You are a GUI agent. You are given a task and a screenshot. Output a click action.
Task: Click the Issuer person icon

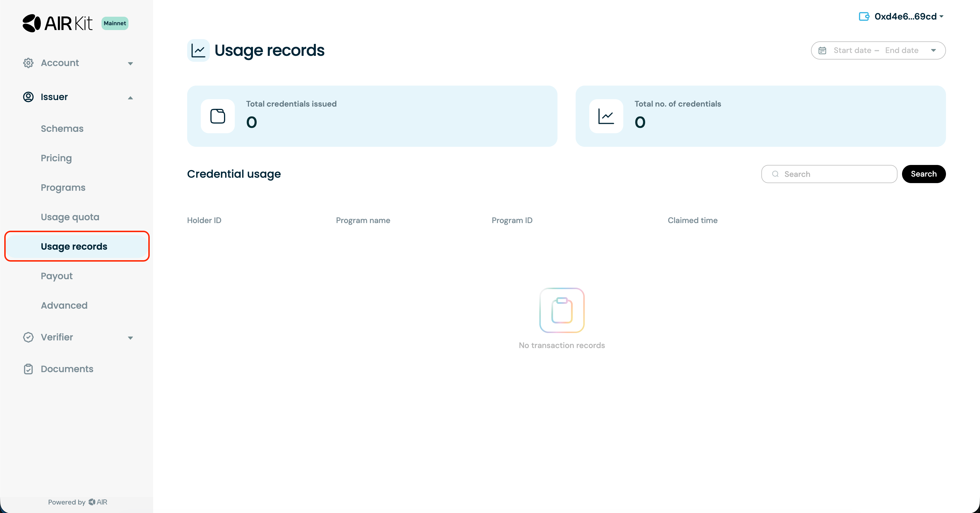point(28,97)
